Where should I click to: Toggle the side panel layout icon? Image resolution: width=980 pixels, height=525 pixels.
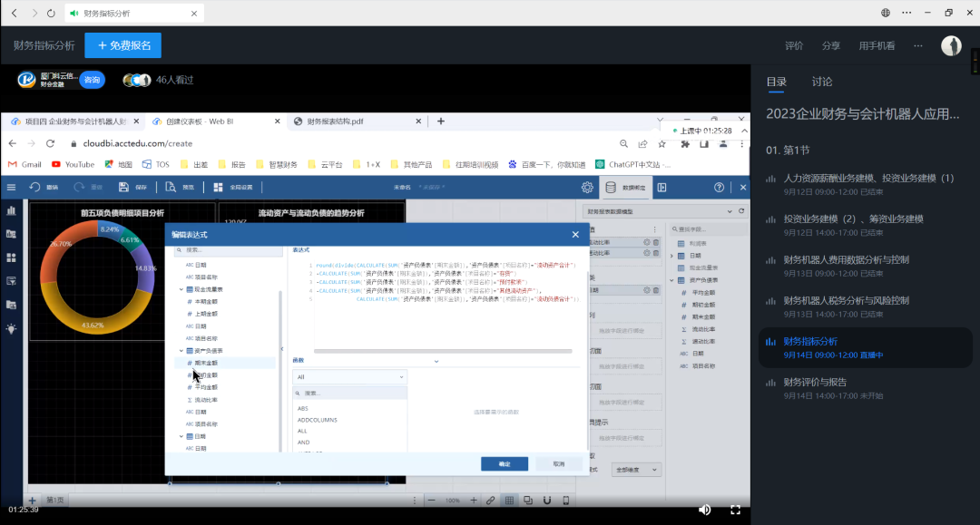[x=661, y=188]
